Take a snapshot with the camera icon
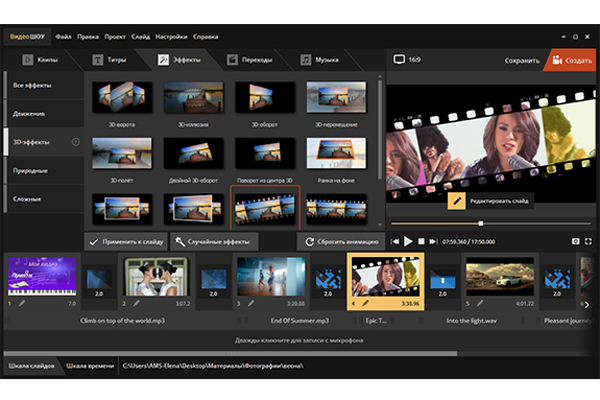600x400 pixels. [x=574, y=241]
